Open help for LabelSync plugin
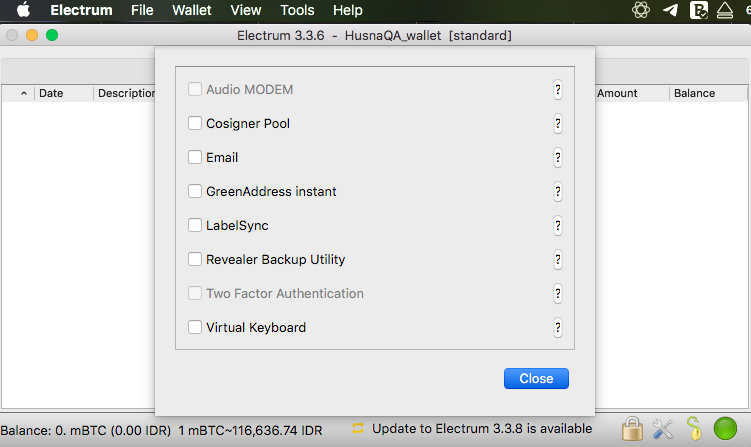The image size is (751, 447). 558,226
